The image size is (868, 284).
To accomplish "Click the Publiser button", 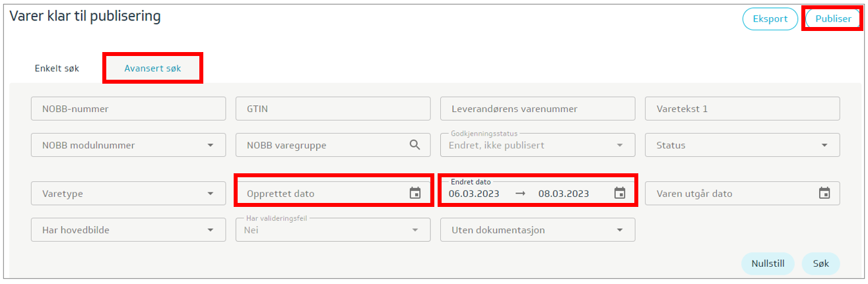I will (833, 19).
